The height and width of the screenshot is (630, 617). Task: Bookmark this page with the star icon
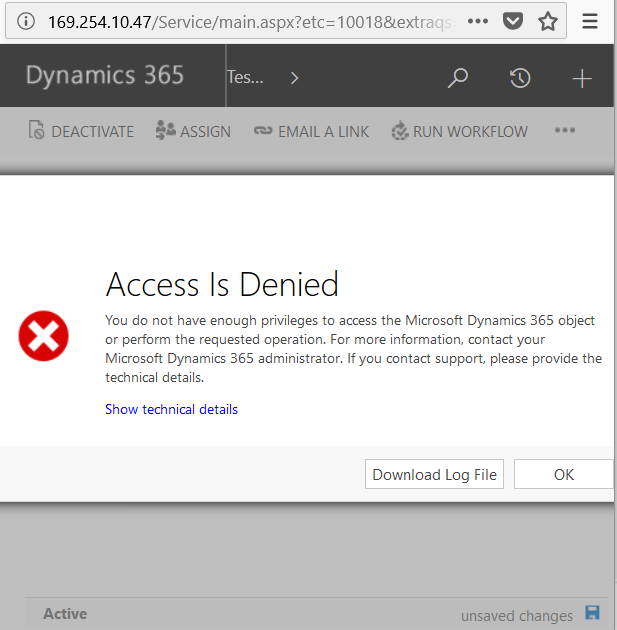click(547, 21)
